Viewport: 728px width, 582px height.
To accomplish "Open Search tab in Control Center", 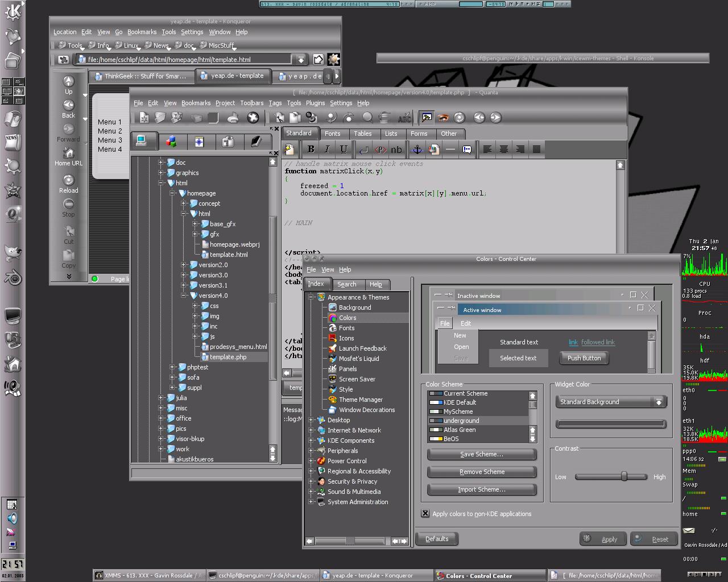I will 347,284.
